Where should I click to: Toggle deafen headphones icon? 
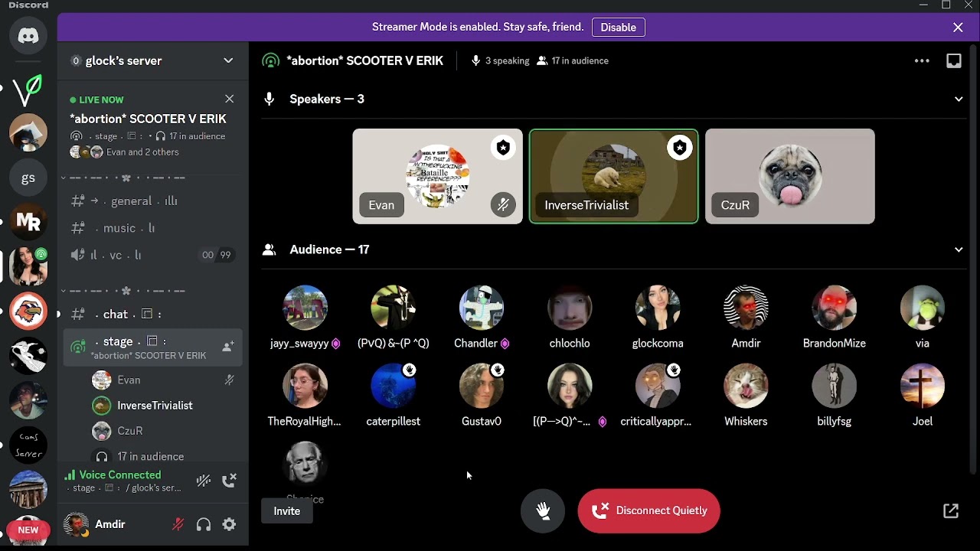[x=204, y=524]
